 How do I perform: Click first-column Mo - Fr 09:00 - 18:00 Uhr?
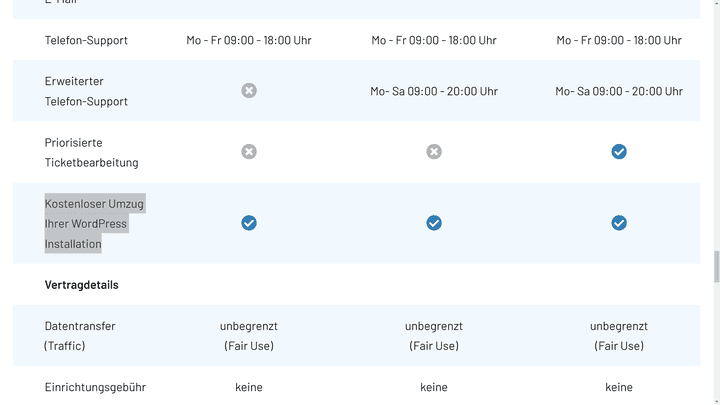(x=249, y=40)
